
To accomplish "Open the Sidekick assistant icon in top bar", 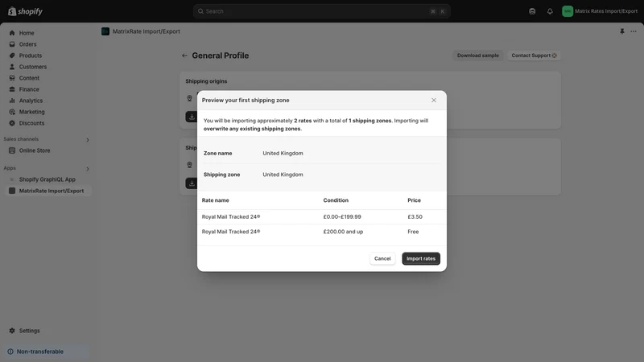I will tap(532, 11).
